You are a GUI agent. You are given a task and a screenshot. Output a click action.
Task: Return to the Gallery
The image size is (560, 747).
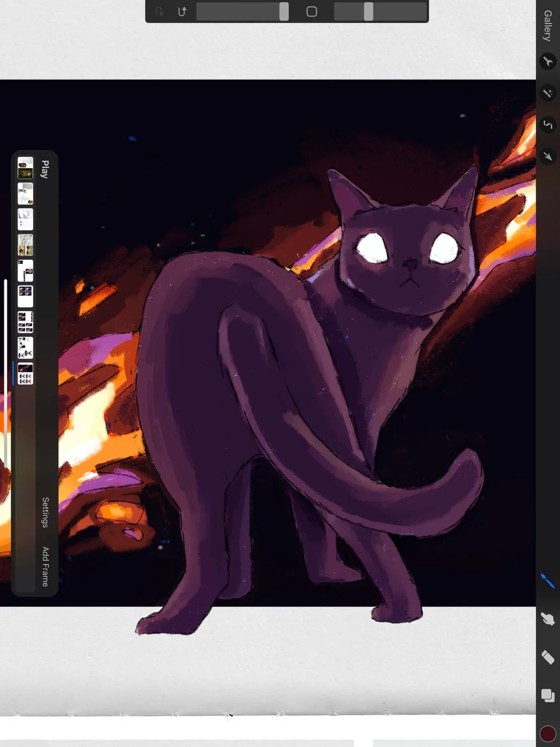tap(548, 26)
